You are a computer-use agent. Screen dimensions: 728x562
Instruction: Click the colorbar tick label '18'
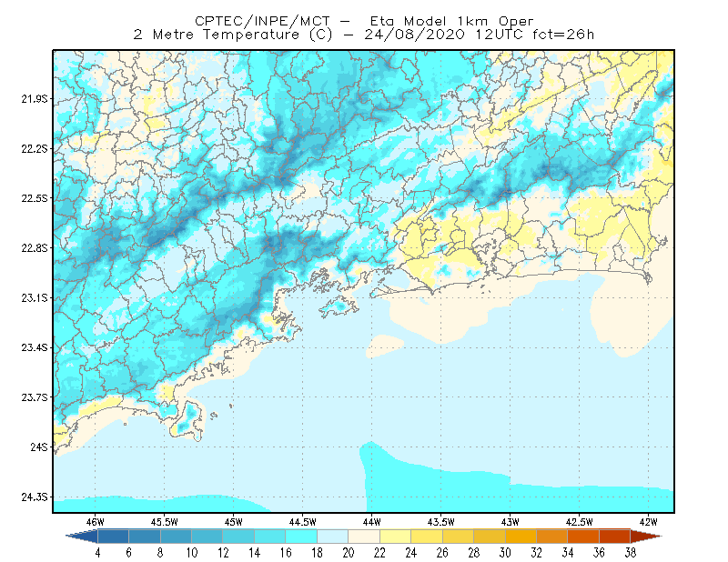coord(317,553)
